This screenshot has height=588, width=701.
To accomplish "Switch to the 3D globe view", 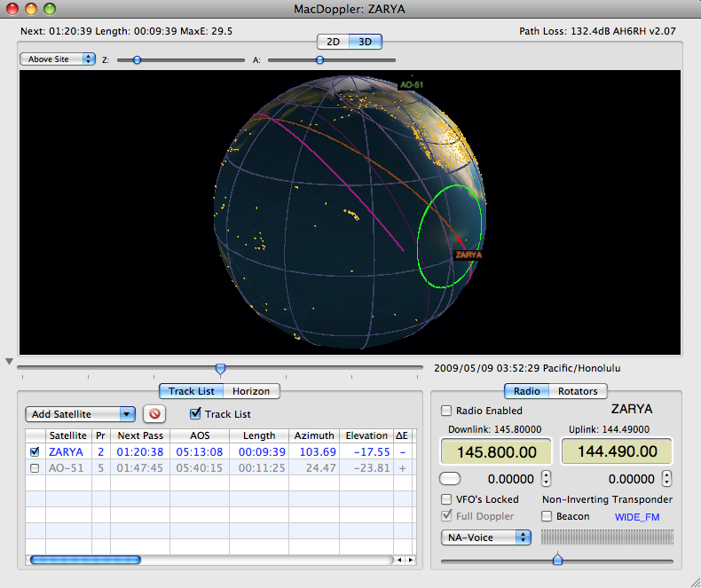I will click(x=366, y=42).
